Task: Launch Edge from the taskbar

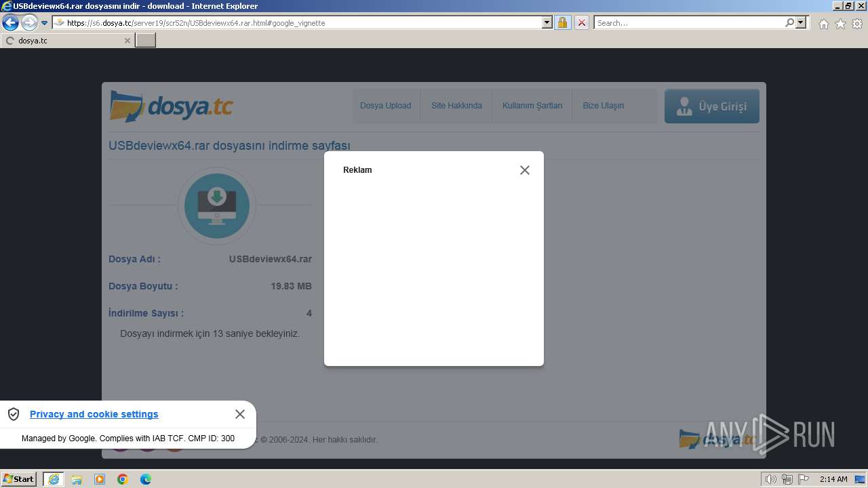Action: [x=146, y=479]
